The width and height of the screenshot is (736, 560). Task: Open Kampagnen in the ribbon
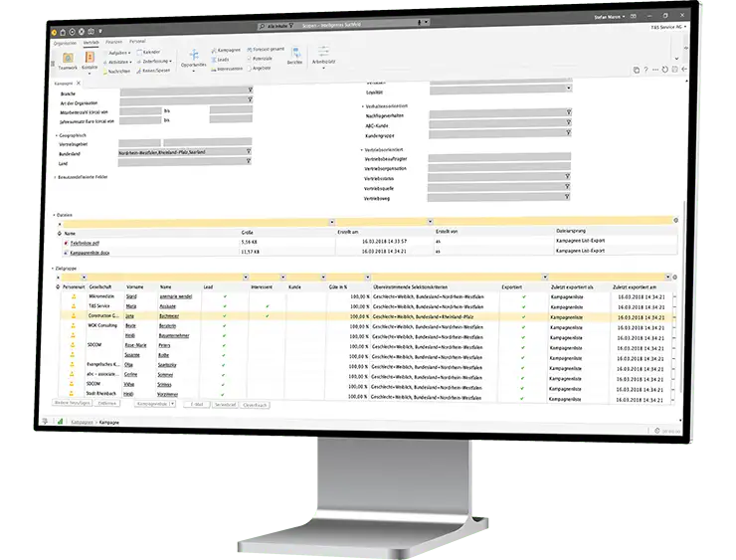point(226,50)
